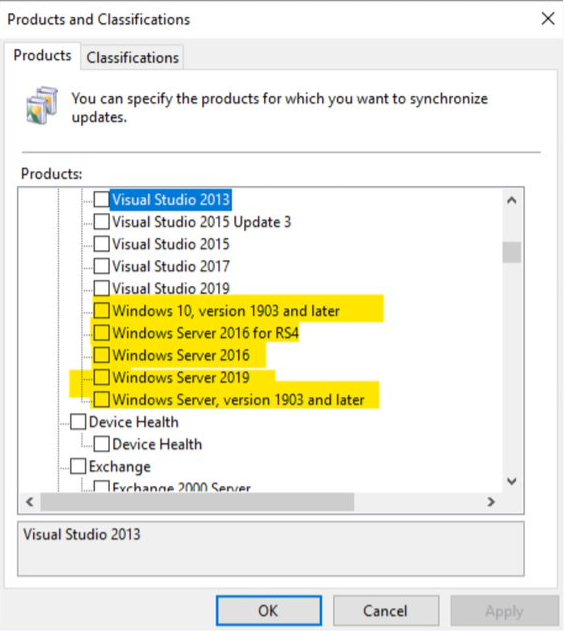Switch to the Classifications tab
This screenshot has width=564, height=631.
[132, 58]
